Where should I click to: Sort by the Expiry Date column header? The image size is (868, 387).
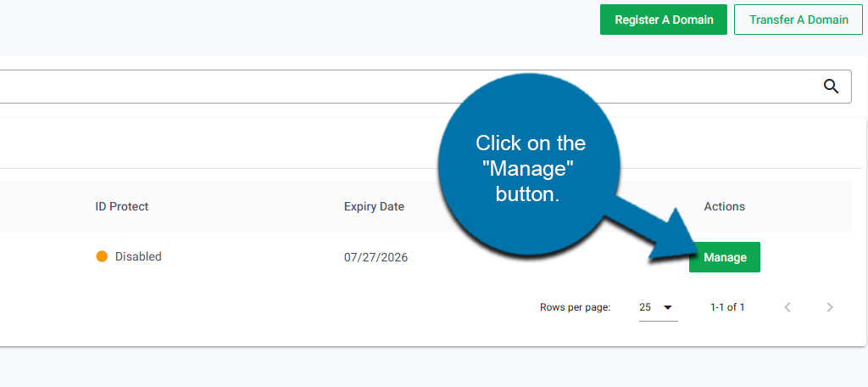click(374, 207)
